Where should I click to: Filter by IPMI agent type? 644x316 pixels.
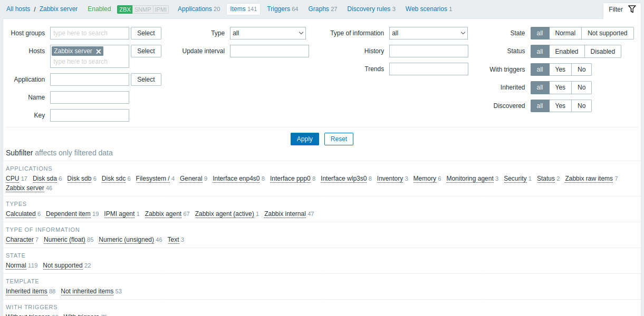pos(119,214)
